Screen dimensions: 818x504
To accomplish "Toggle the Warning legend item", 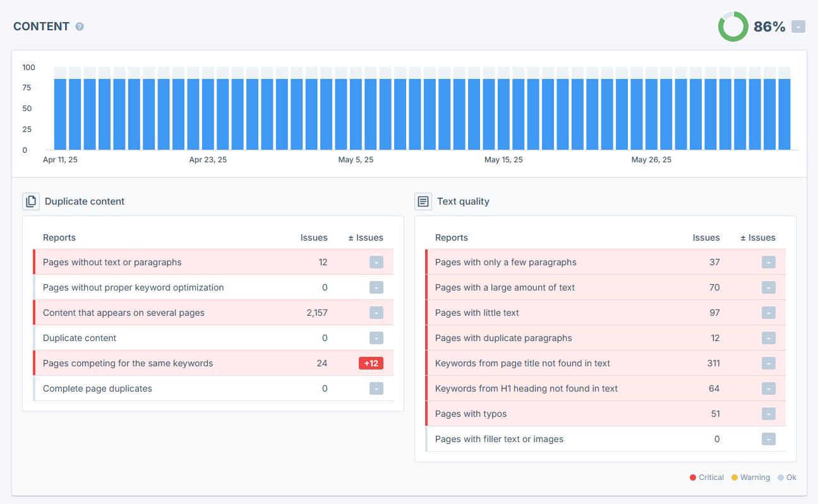I will pos(750,477).
